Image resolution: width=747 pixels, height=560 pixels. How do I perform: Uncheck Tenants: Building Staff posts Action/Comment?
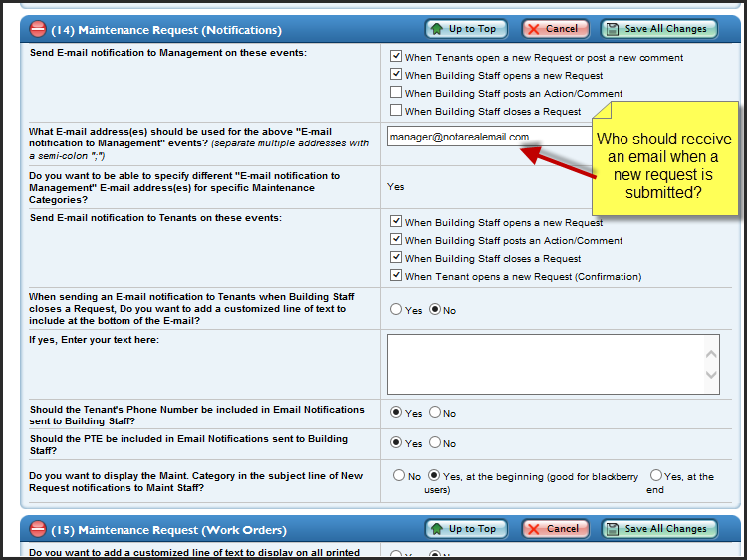[395, 240]
